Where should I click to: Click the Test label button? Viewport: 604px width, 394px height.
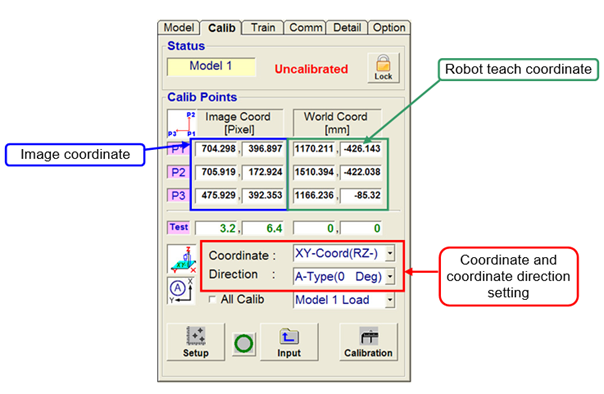(179, 227)
